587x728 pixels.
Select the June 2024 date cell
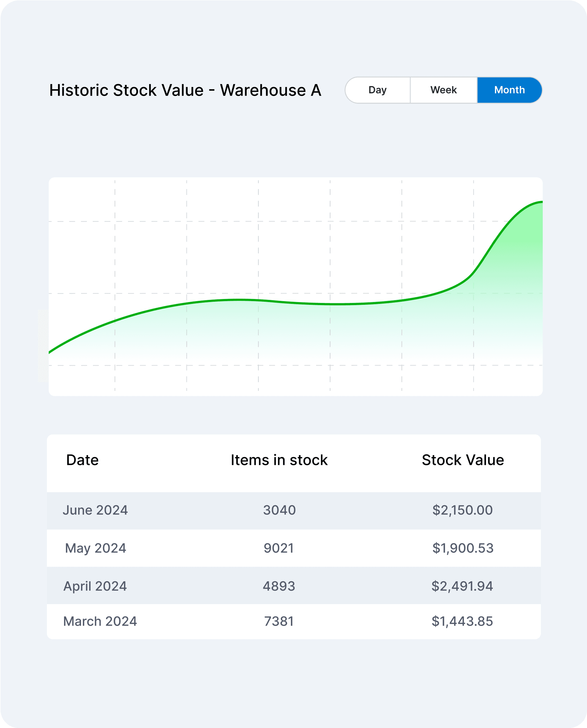pos(95,510)
